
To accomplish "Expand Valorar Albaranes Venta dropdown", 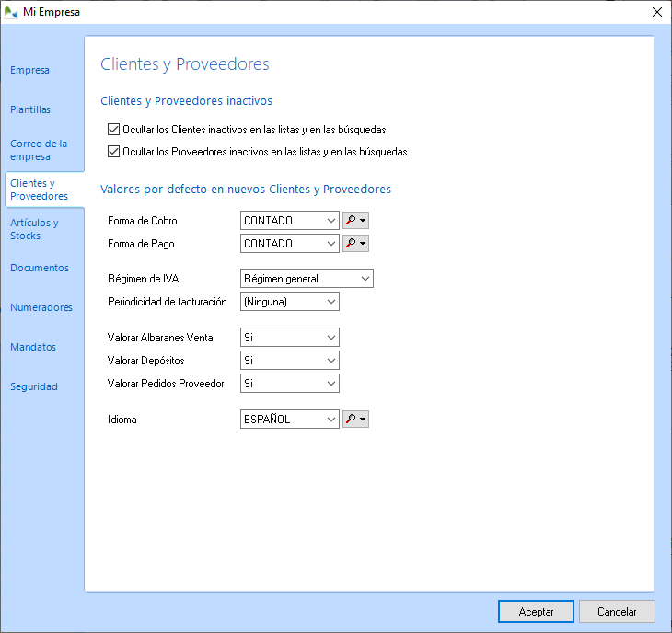I will click(289, 338).
